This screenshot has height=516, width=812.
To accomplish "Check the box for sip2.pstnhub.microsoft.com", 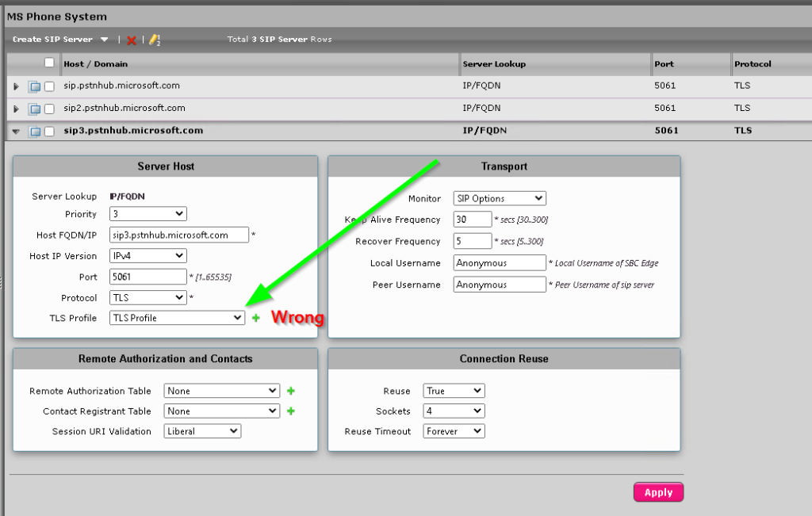I will 49,109.
